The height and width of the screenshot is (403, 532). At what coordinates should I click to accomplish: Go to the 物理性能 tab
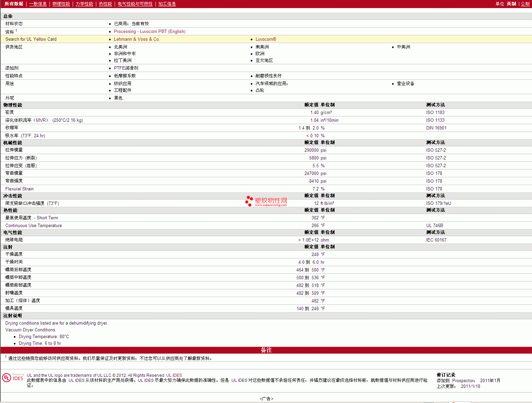click(61, 4)
